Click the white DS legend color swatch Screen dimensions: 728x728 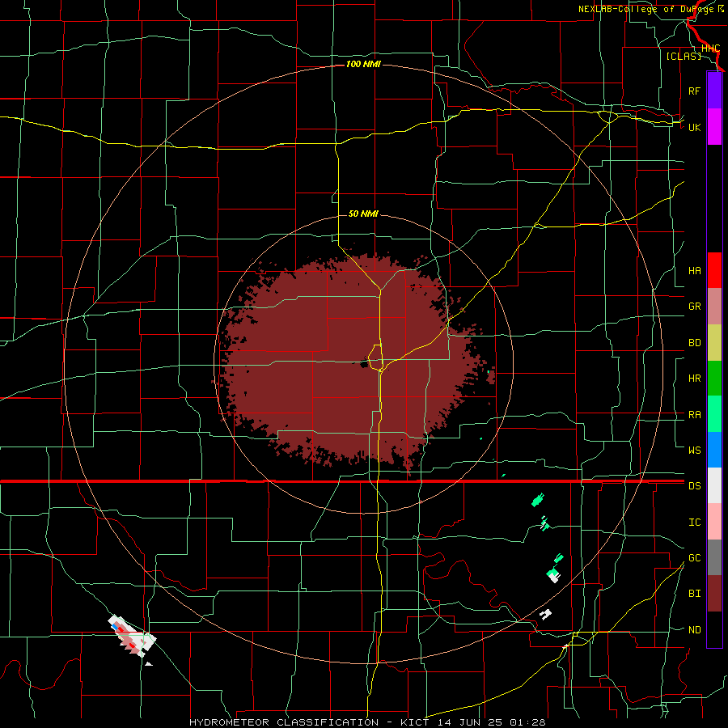click(x=714, y=485)
